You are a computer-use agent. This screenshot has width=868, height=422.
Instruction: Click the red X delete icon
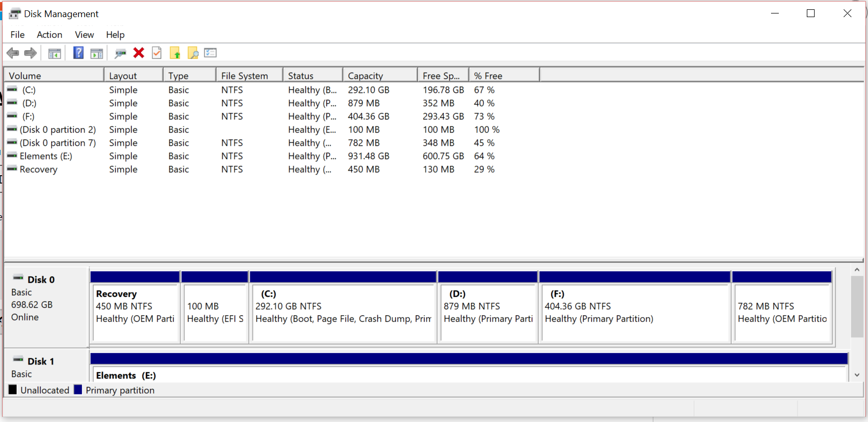tap(138, 53)
